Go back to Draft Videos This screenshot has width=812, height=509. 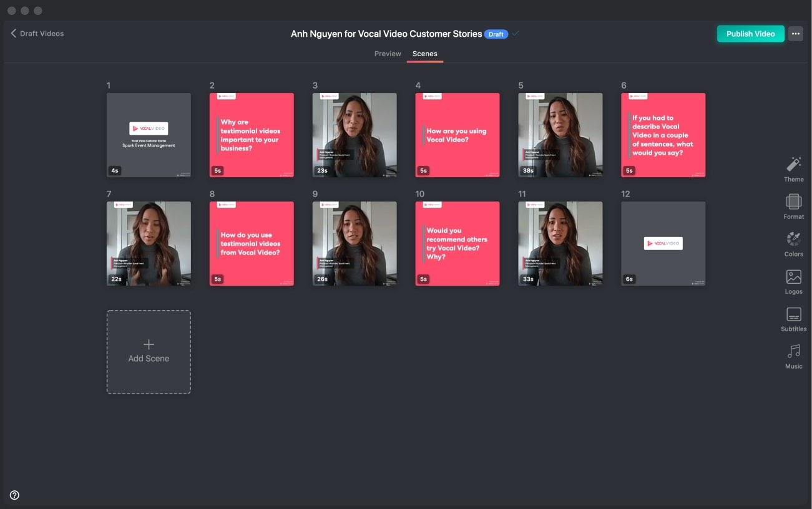(x=37, y=34)
